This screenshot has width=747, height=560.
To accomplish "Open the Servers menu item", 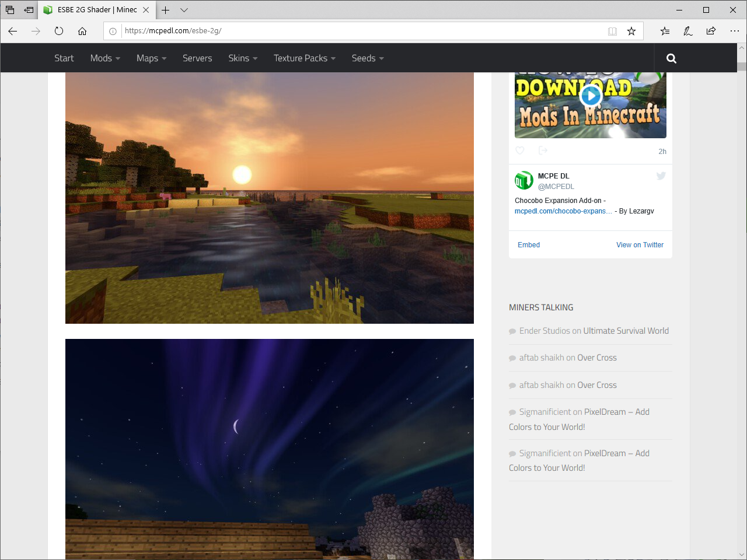I will (197, 58).
